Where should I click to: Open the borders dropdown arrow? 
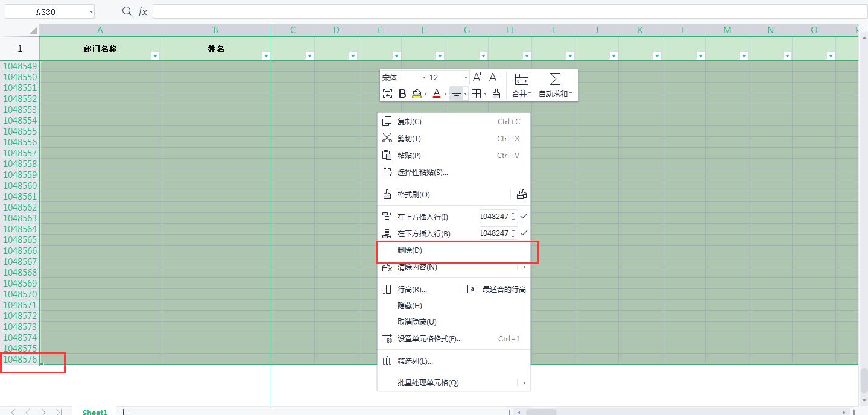pos(485,94)
